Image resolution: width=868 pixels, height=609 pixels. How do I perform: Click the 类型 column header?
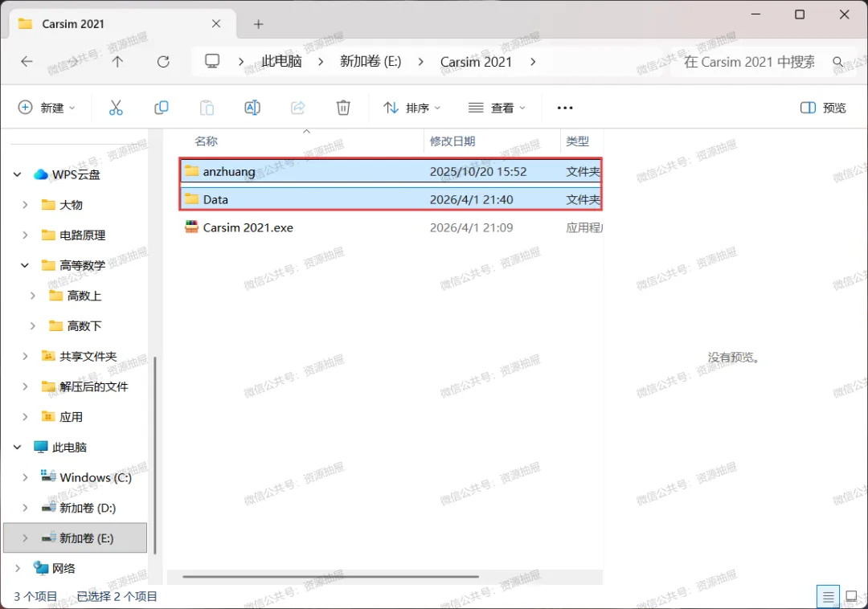(x=577, y=141)
